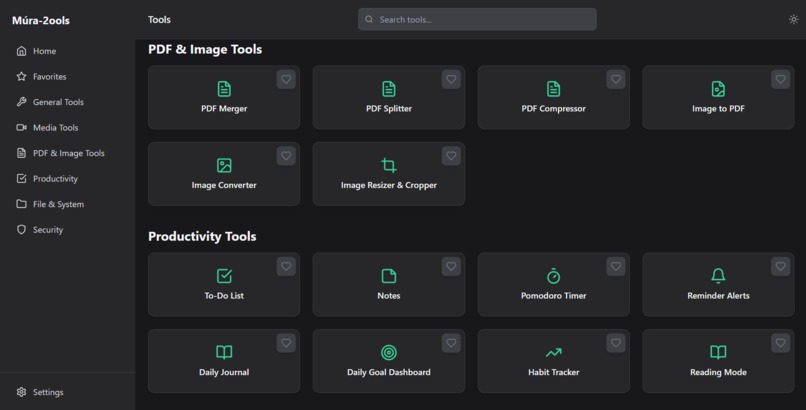Mark Habit Tracker as a favorite

tap(615, 343)
